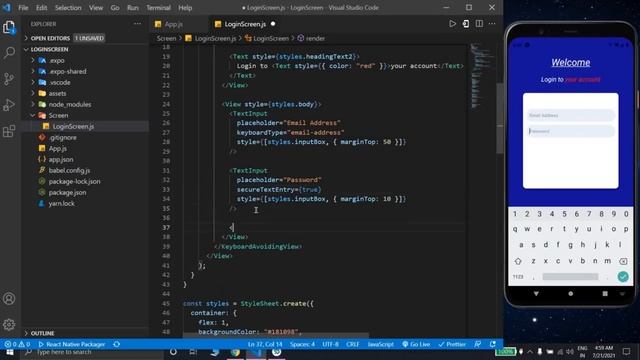
Task: Open the Manage gear icon
Action: [9, 324]
